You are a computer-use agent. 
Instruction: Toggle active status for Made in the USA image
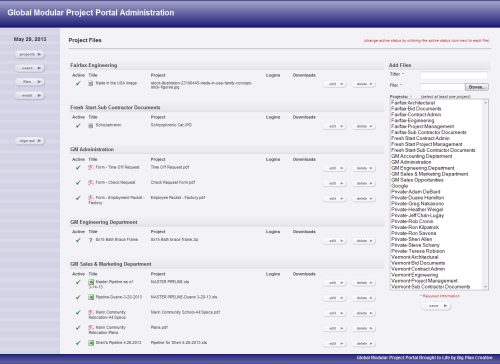click(x=78, y=83)
